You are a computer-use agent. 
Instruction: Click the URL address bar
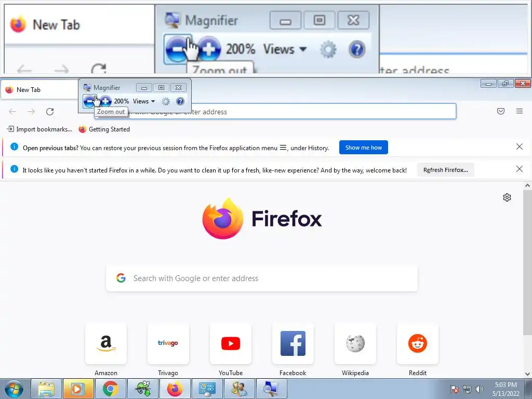pos(275,112)
